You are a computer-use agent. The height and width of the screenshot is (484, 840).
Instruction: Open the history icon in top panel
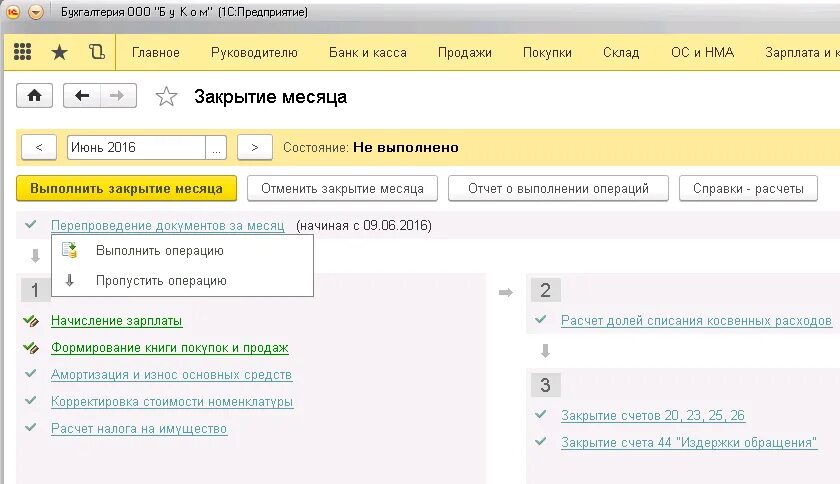point(96,52)
